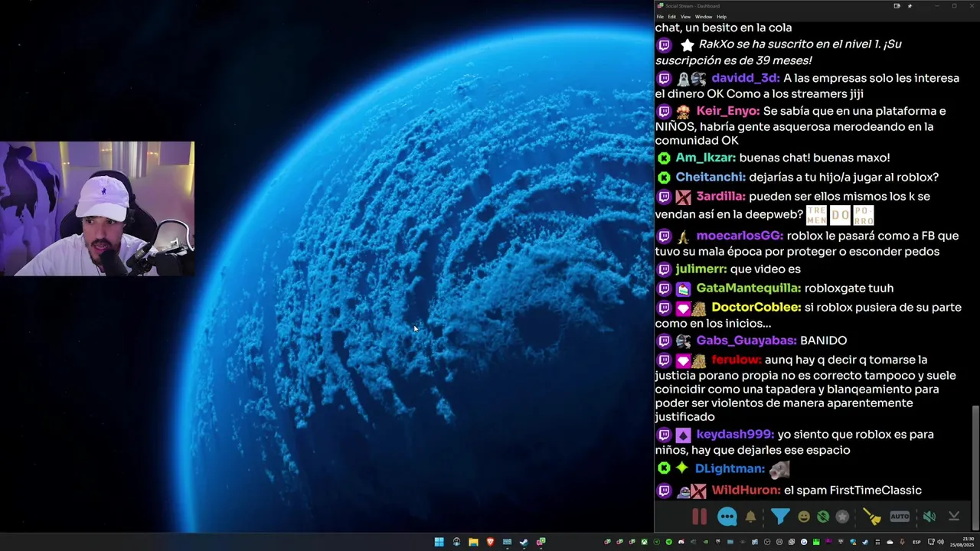Click username julimerr in chat
980x551 pixels.
click(x=701, y=269)
